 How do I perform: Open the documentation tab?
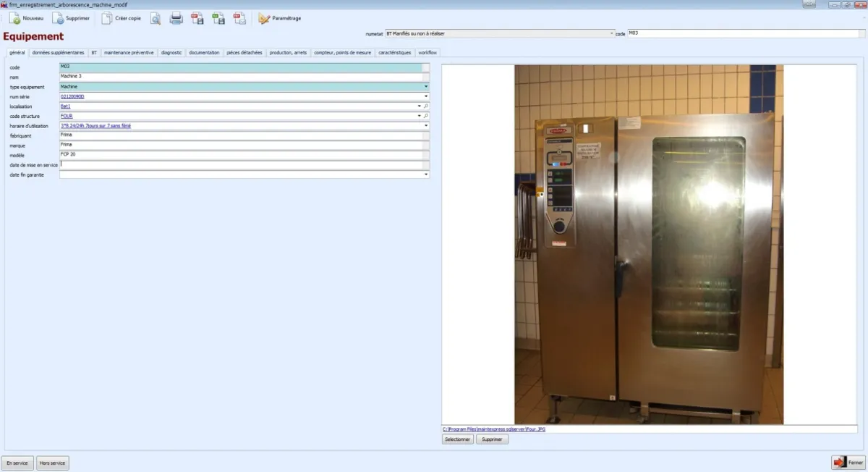[x=204, y=53]
